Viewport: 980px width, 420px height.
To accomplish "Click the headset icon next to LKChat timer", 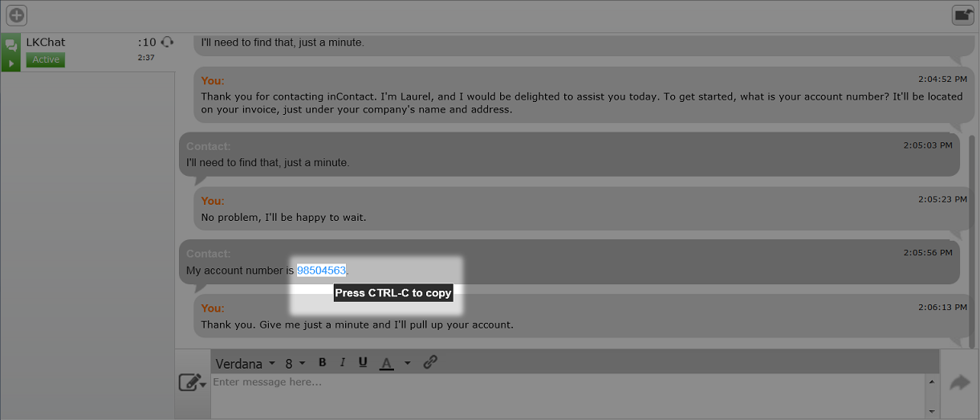I will point(167,42).
